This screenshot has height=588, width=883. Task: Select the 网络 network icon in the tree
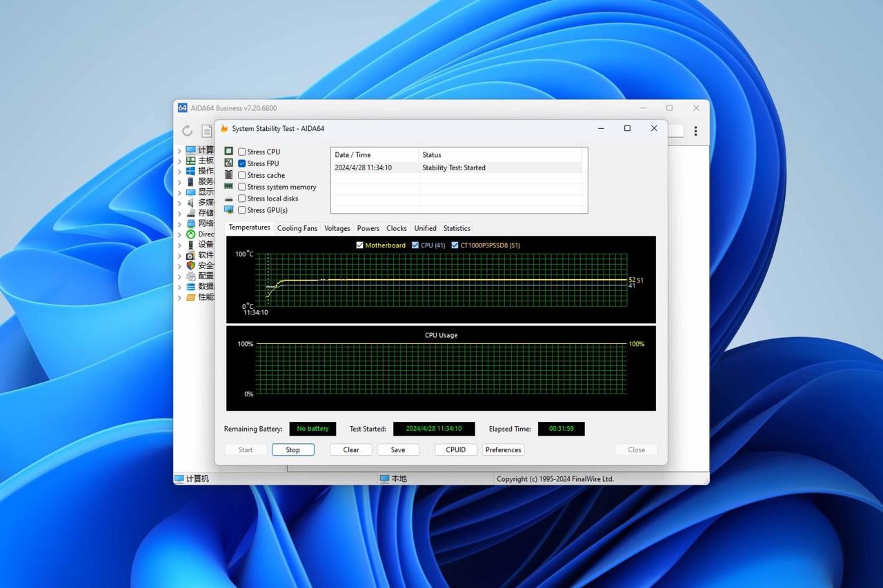click(x=191, y=223)
